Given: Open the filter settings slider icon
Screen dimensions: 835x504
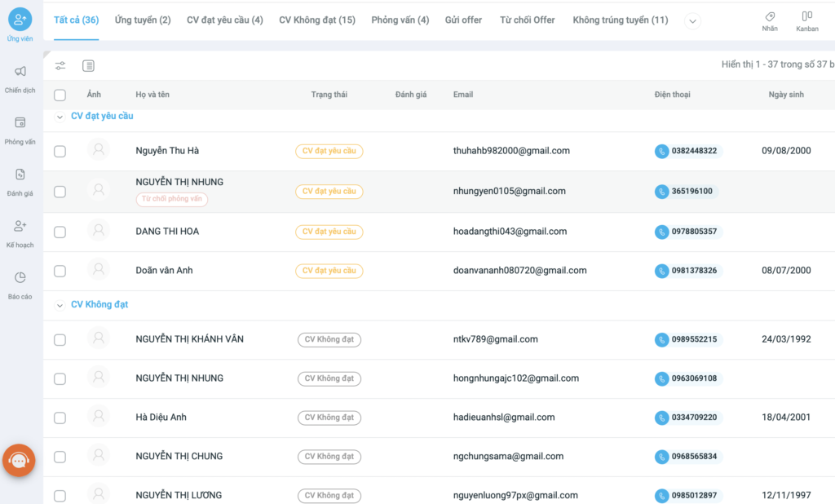Looking at the screenshot, I should tap(60, 65).
